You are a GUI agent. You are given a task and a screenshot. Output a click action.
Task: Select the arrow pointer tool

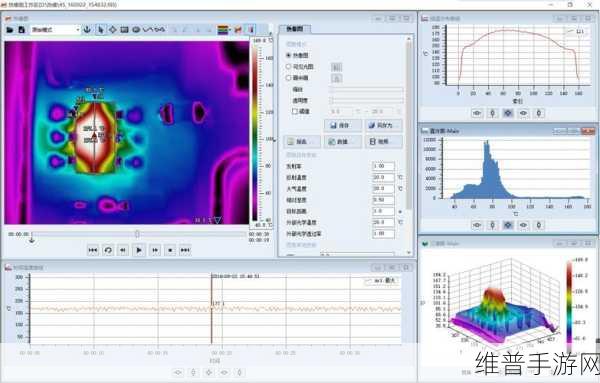point(101,29)
